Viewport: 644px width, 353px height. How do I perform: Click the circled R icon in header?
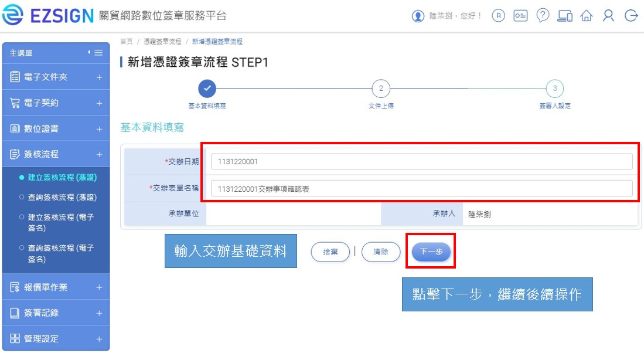click(x=498, y=16)
